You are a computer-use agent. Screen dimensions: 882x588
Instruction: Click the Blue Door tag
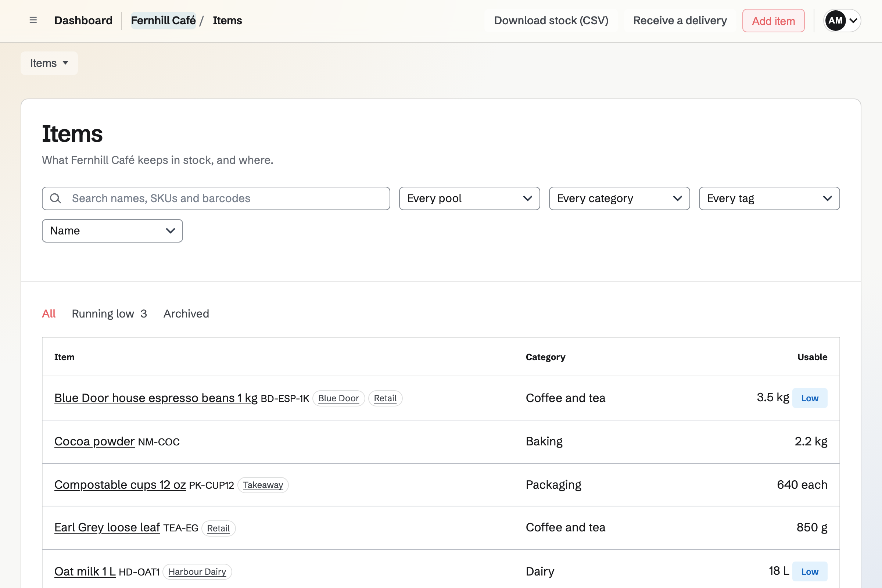[338, 398]
